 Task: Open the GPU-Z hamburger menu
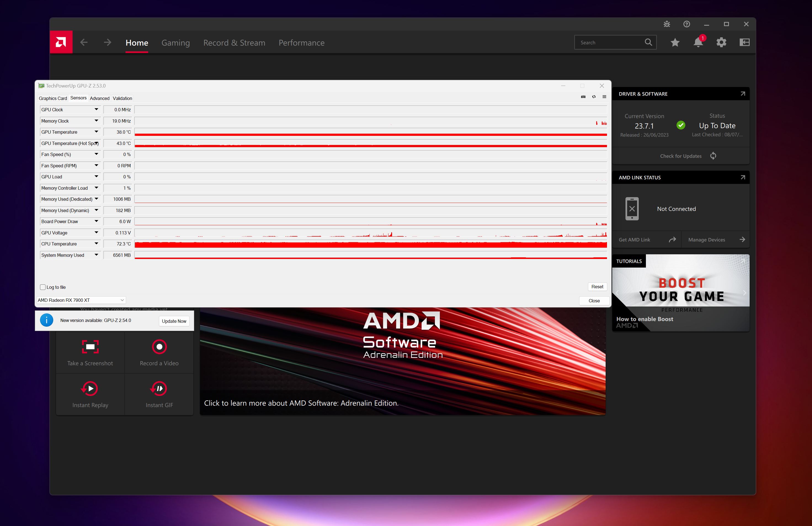(x=604, y=97)
